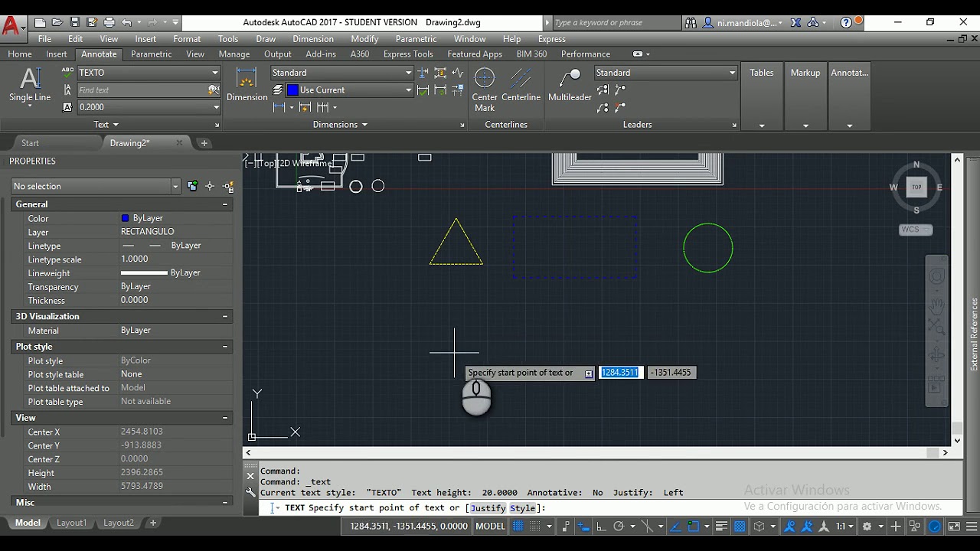Select the Single Line text tool

coord(30,84)
